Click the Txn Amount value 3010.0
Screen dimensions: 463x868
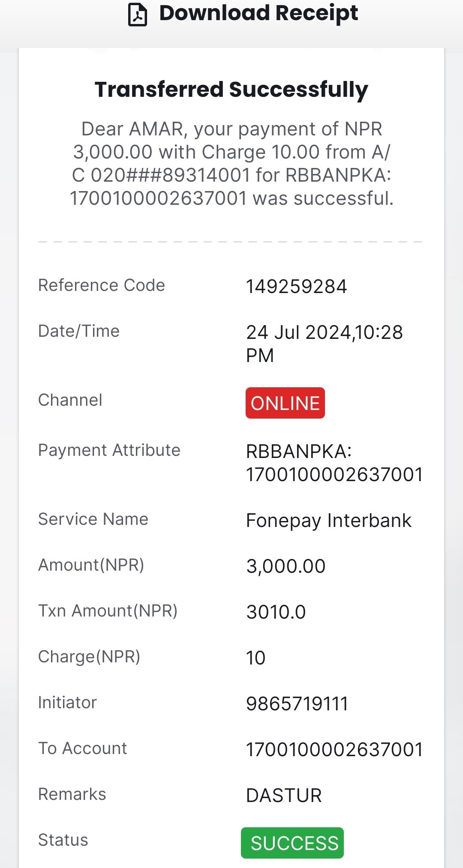coord(276,612)
